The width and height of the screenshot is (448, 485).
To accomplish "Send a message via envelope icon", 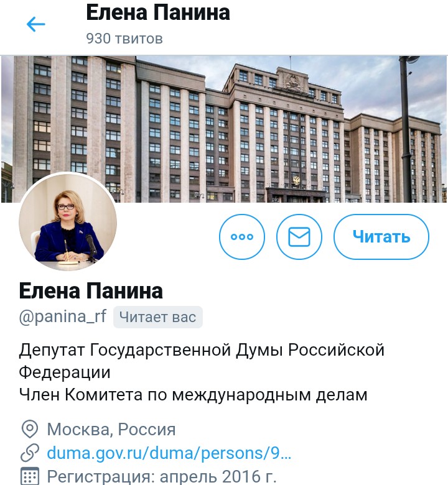I will point(299,237).
